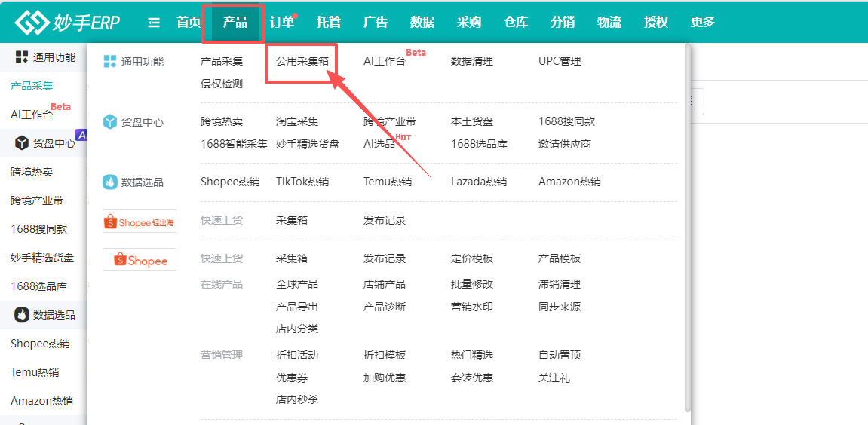Open 同步来源 link
Screen dimensions: 868x425
tap(560, 307)
